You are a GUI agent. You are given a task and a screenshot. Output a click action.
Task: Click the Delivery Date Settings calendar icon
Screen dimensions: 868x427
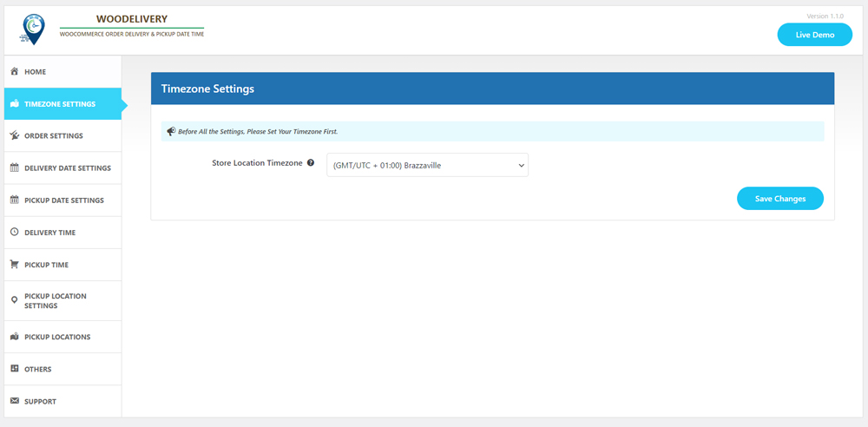15,168
